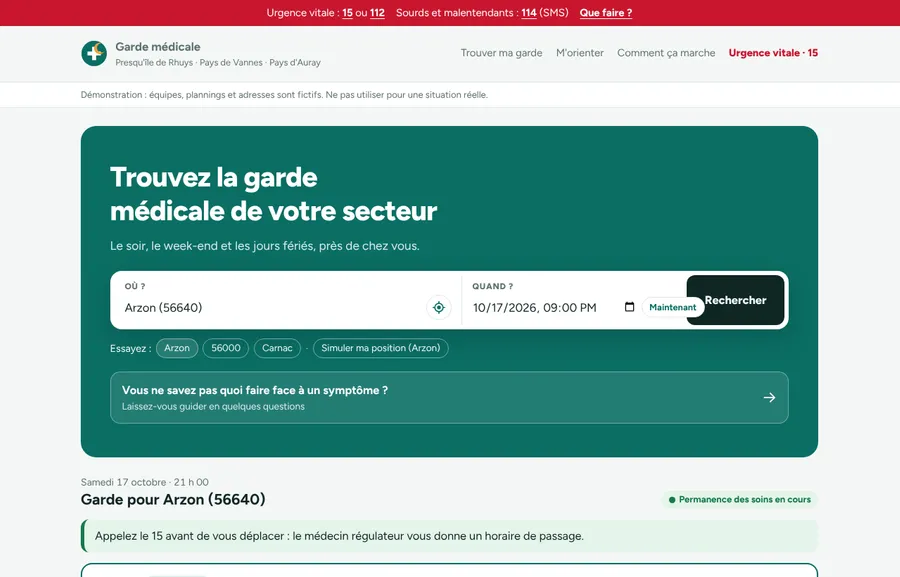This screenshot has width=900, height=577.
Task: Click the 'Appelez le 15' advice notice
Action: [449, 536]
